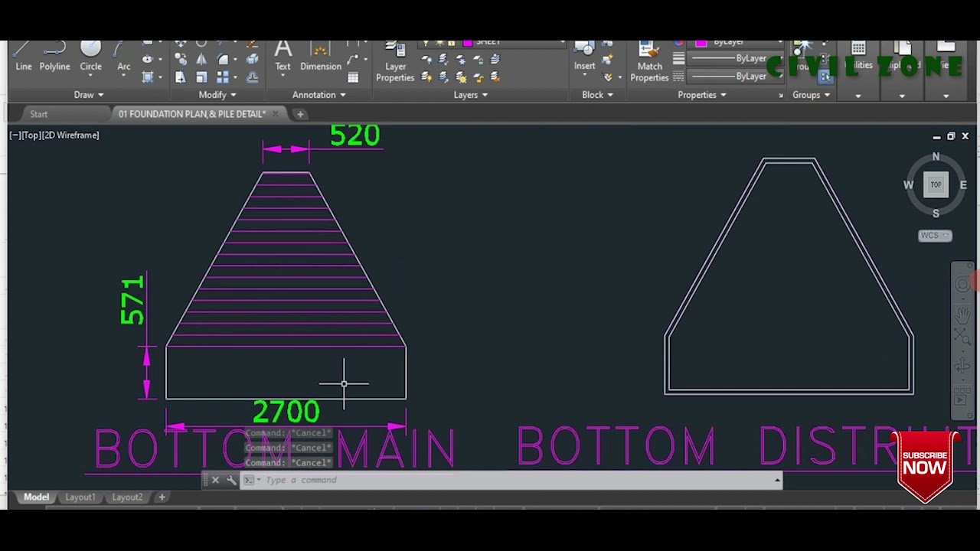Switch to the Layout2 tab
This screenshot has height=551, width=980.
(x=127, y=497)
